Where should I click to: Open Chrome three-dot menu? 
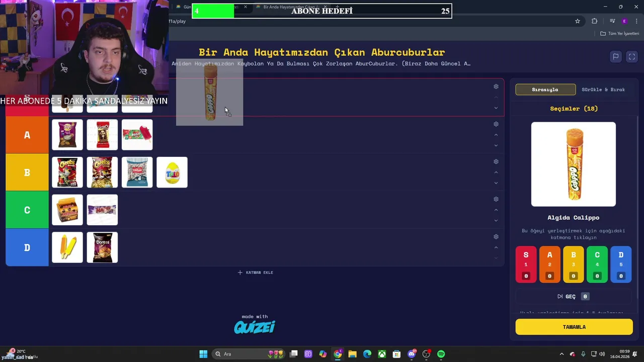pyautogui.click(x=635, y=21)
